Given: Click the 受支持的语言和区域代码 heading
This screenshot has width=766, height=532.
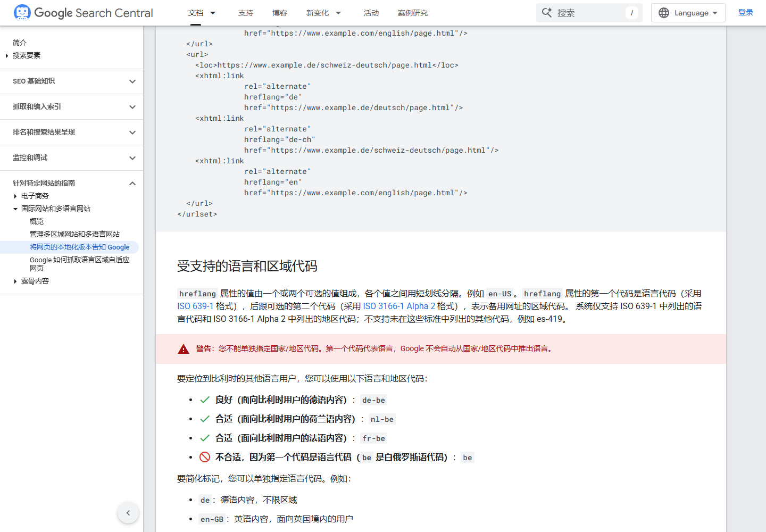Looking at the screenshot, I should coord(247,266).
